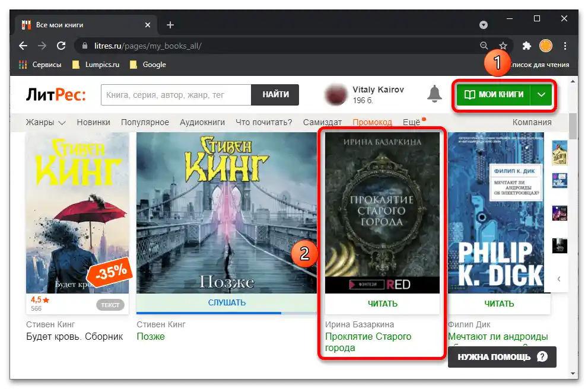Click the book search input field
This screenshot has width=588, height=389.
coord(176,95)
